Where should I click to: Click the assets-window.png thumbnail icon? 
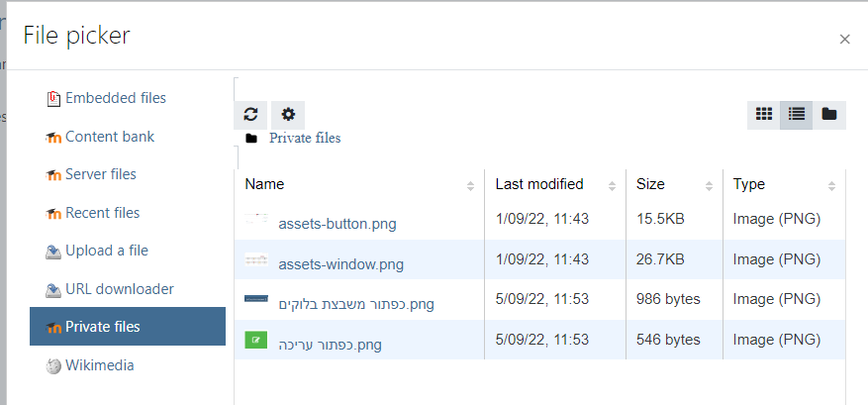[256, 260]
